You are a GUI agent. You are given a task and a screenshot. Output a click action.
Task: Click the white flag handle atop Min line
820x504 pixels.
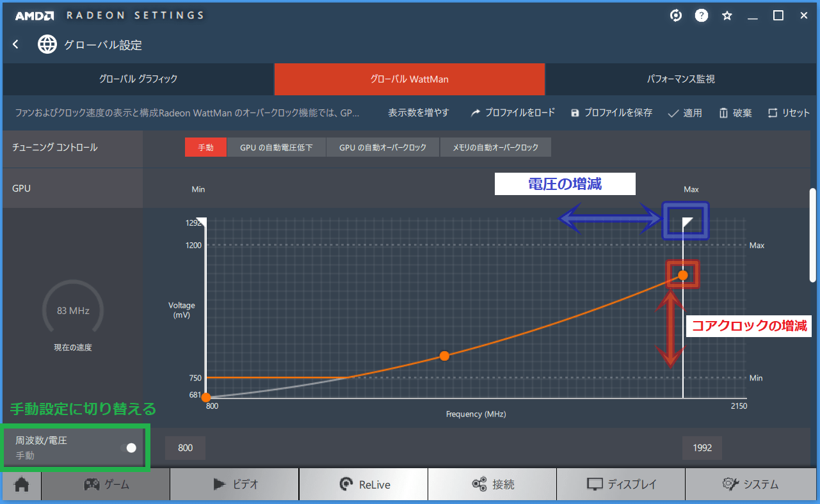[201, 222]
